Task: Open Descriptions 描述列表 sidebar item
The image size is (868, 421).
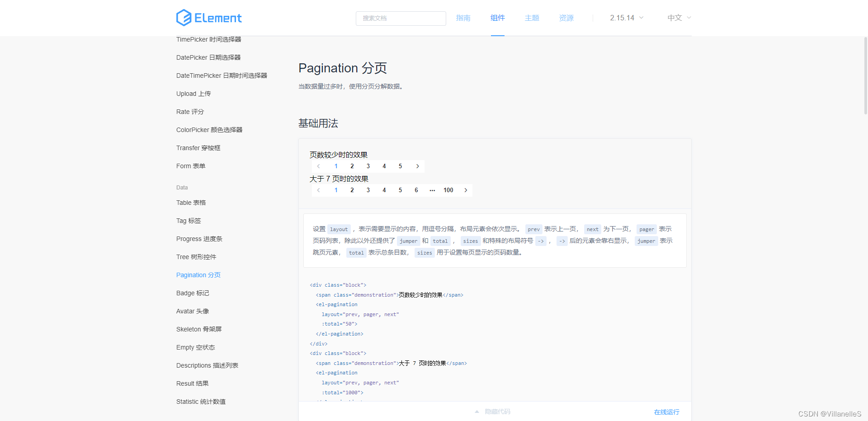Action: tap(207, 365)
